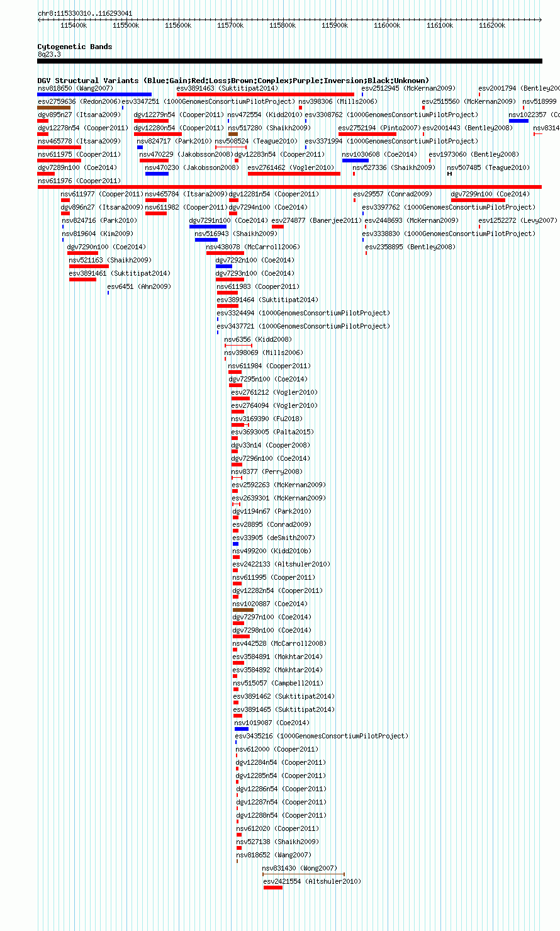Click the 116000k ruler position label

(387, 25)
